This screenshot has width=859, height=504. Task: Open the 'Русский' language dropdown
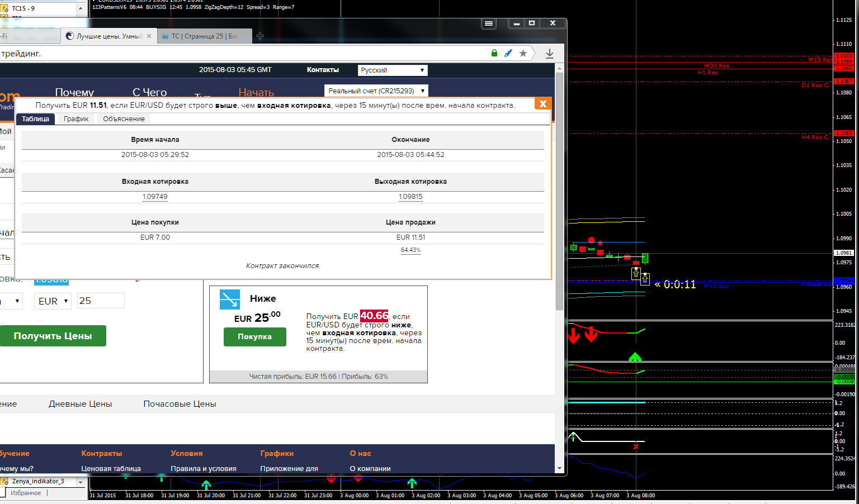393,70
